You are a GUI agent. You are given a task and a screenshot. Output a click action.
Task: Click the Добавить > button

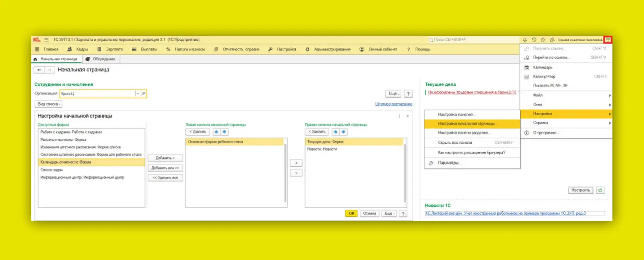point(165,158)
